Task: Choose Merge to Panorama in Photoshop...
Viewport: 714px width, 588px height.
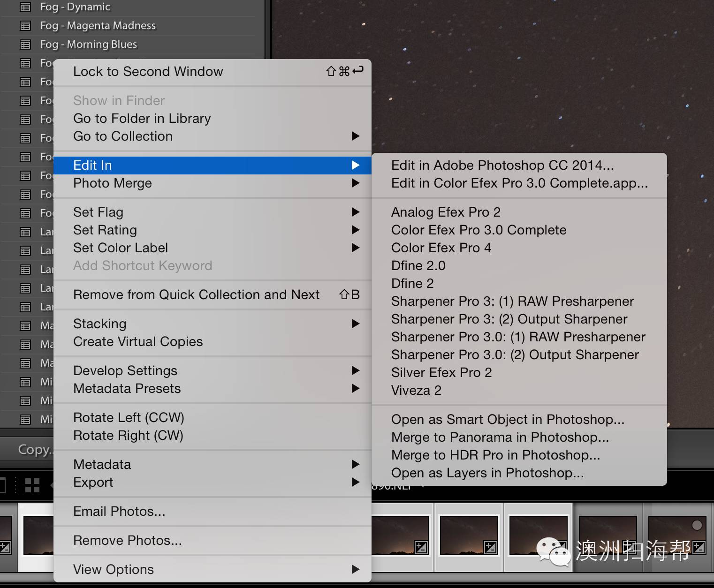Action: [x=519, y=437]
